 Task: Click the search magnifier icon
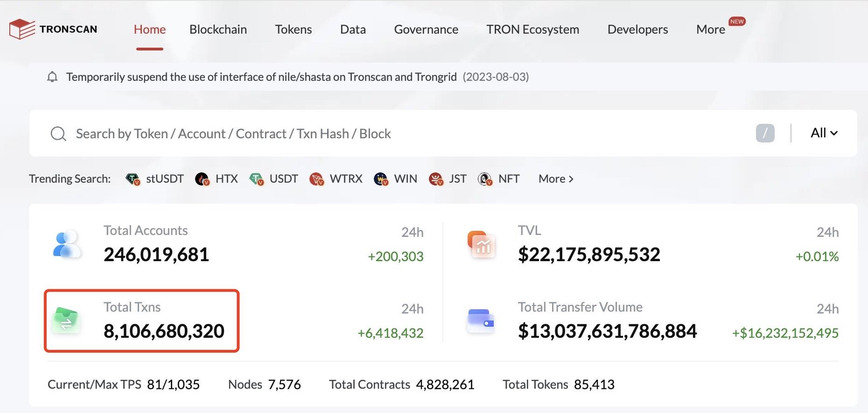(x=58, y=134)
